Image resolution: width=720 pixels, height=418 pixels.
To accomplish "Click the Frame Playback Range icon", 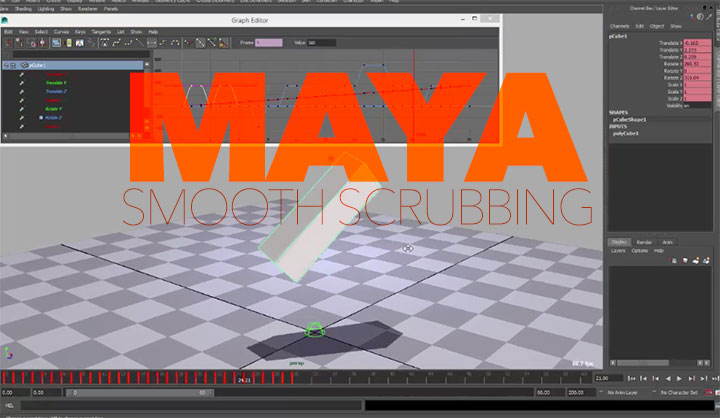I will coord(68,43).
